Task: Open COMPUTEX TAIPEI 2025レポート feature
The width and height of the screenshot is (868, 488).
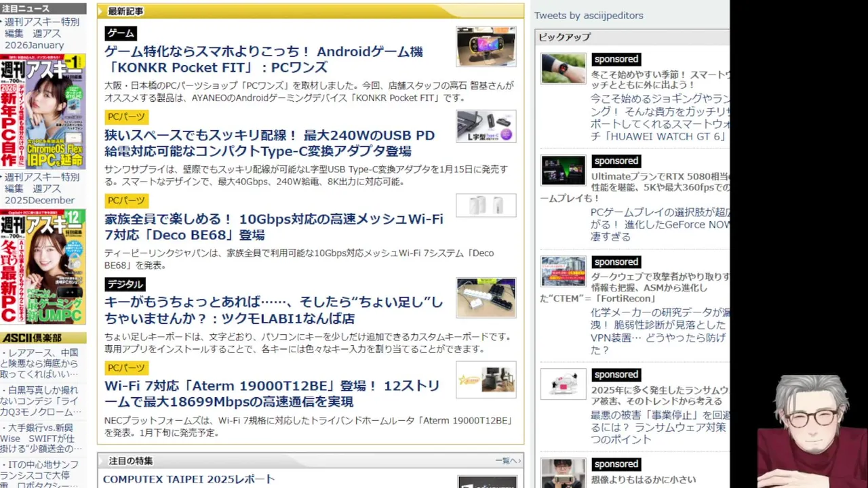Action: [x=189, y=479]
